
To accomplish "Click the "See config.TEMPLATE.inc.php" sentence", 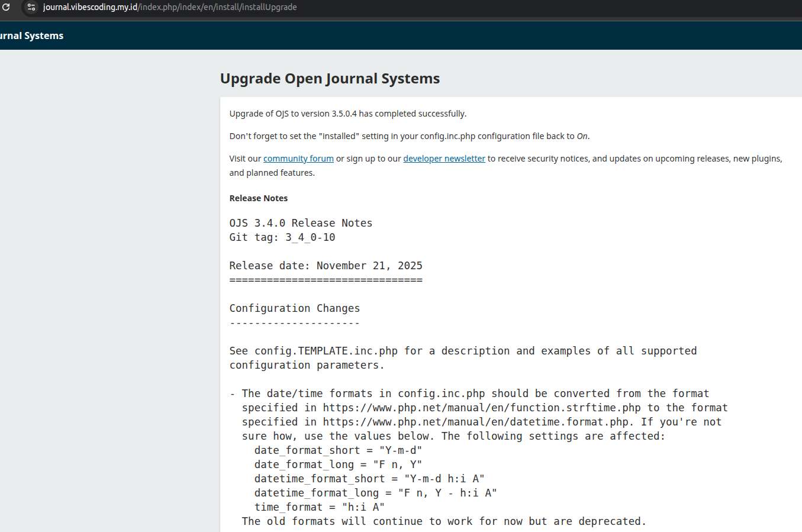I will pyautogui.click(x=463, y=358).
